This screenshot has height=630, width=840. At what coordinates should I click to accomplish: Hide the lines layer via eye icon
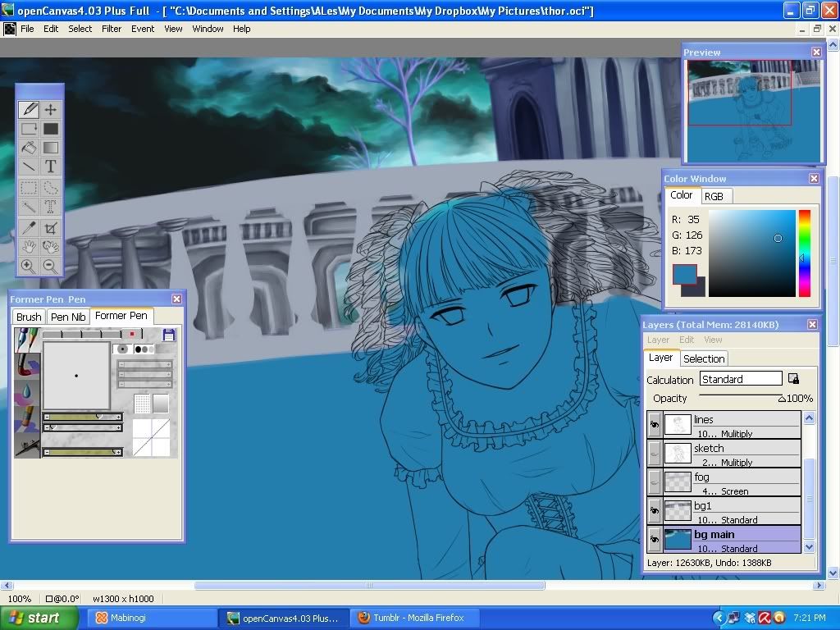(654, 425)
